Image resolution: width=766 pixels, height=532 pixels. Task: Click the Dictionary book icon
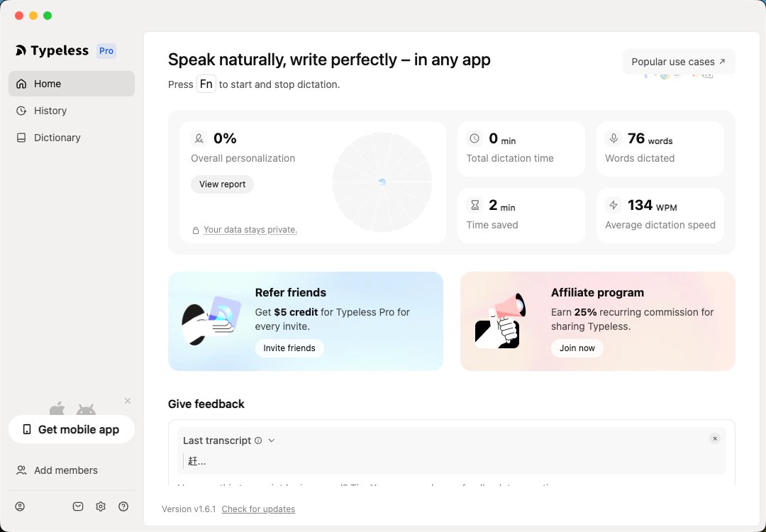(21, 138)
